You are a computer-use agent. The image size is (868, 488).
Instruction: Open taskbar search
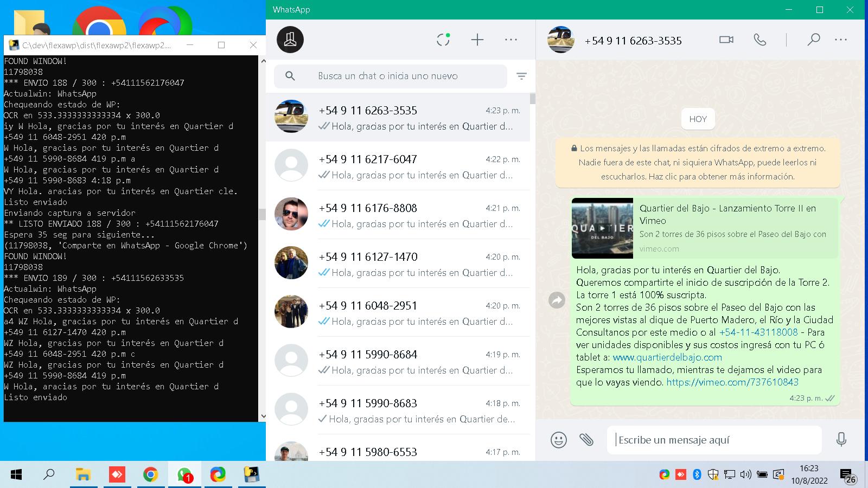[49, 475]
